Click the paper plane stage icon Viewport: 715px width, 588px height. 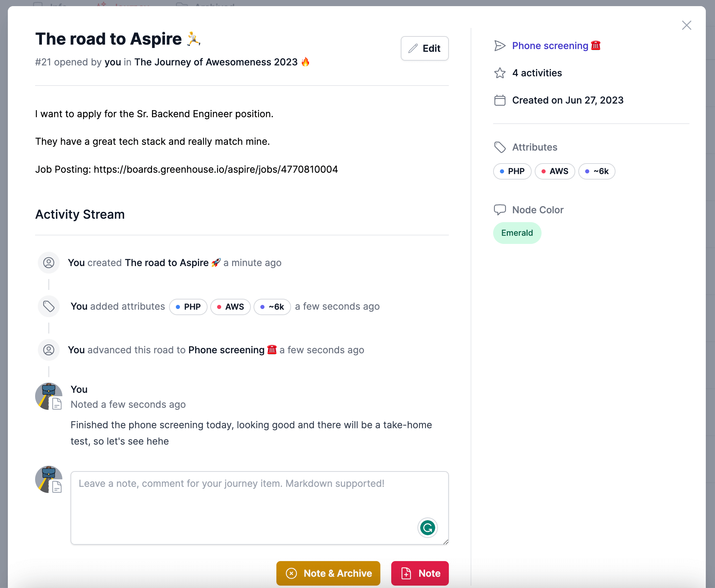[500, 46]
